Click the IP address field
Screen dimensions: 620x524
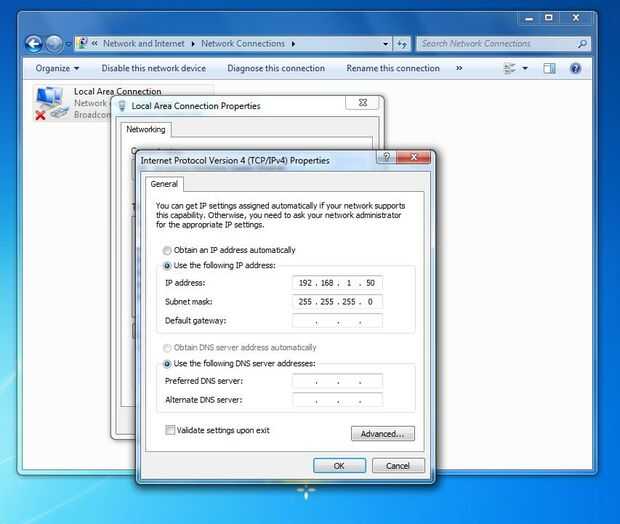337,283
